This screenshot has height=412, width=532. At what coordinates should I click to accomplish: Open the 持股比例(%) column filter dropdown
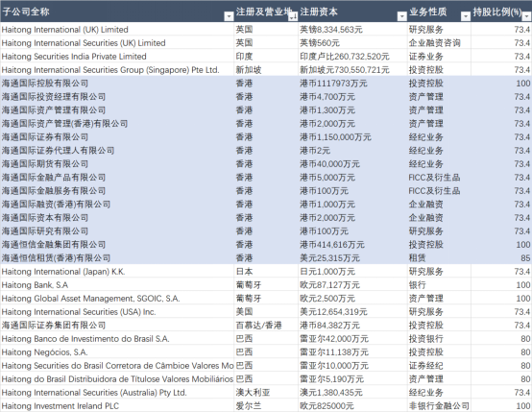[x=527, y=16]
